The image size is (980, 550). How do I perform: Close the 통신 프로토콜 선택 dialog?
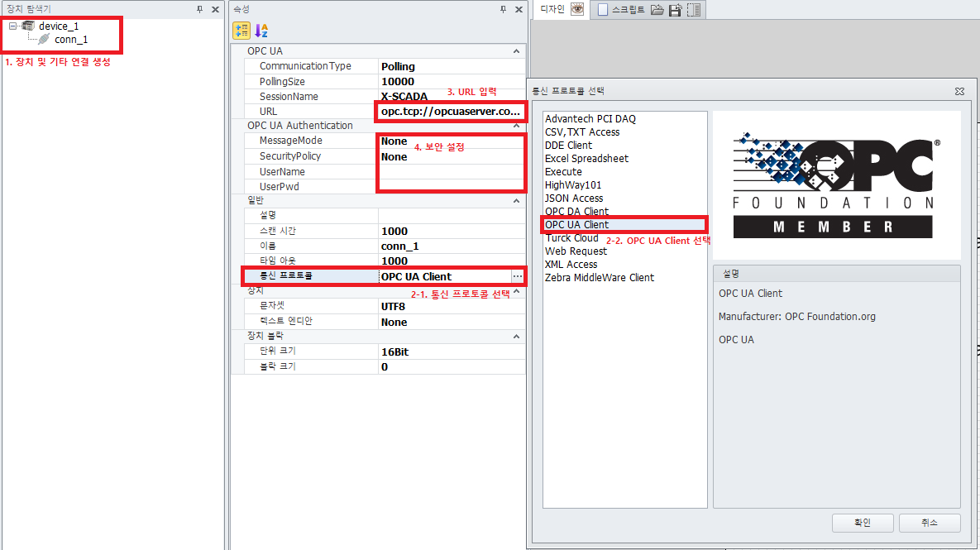point(959,91)
